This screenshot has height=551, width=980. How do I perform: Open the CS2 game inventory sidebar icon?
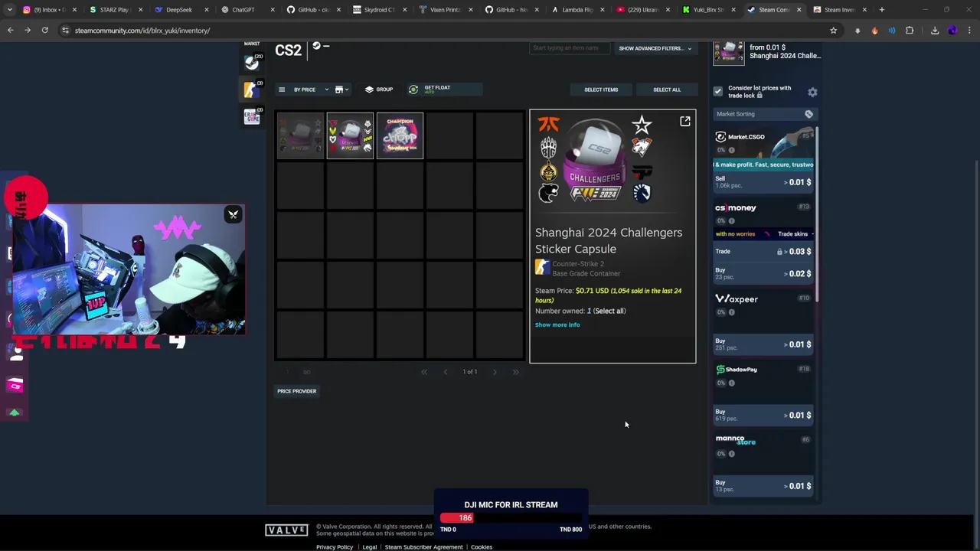(252, 90)
